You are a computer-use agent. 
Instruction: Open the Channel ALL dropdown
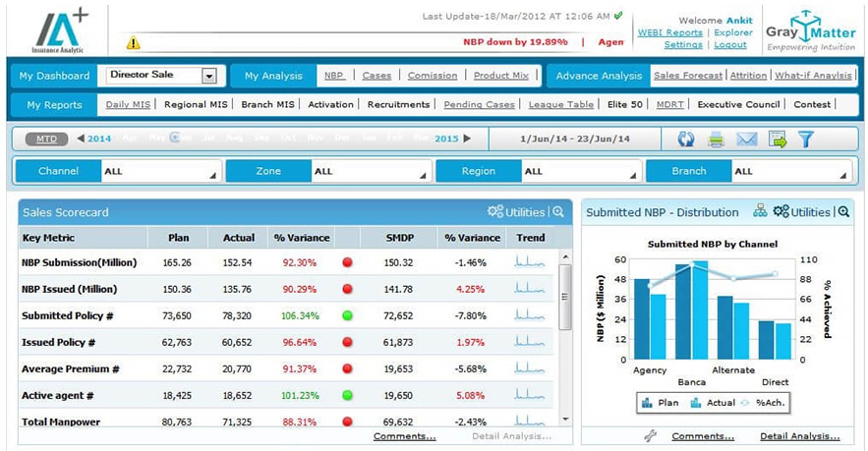pos(161,172)
